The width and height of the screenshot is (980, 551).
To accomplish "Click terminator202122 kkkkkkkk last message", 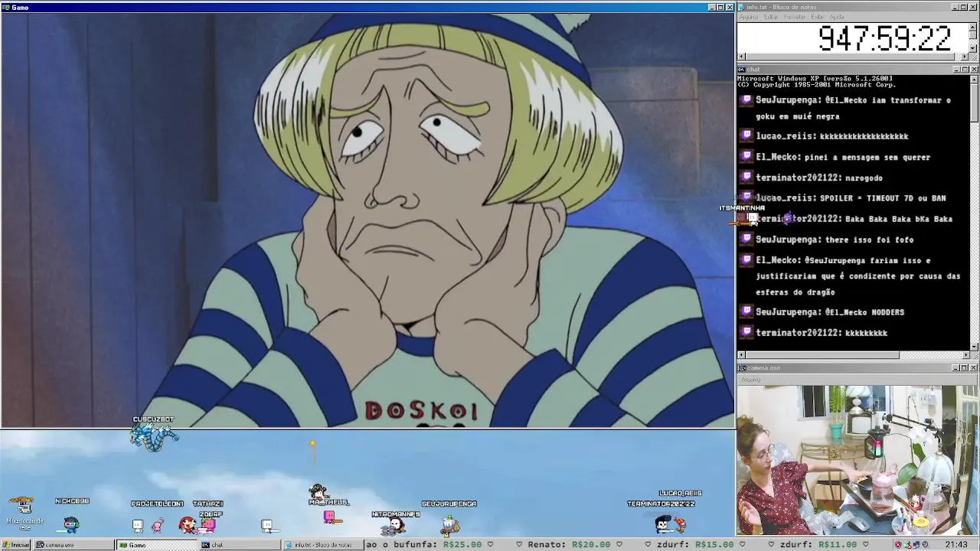I will 822,333.
